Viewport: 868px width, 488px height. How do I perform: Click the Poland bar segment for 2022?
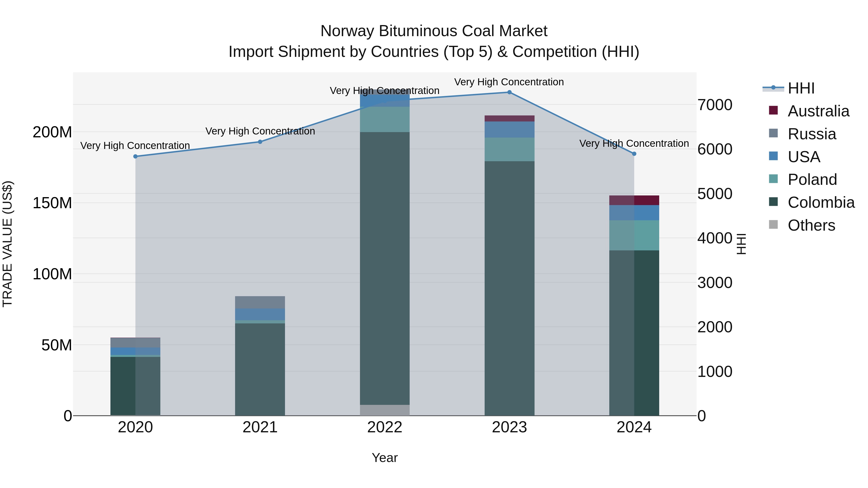pos(385,120)
